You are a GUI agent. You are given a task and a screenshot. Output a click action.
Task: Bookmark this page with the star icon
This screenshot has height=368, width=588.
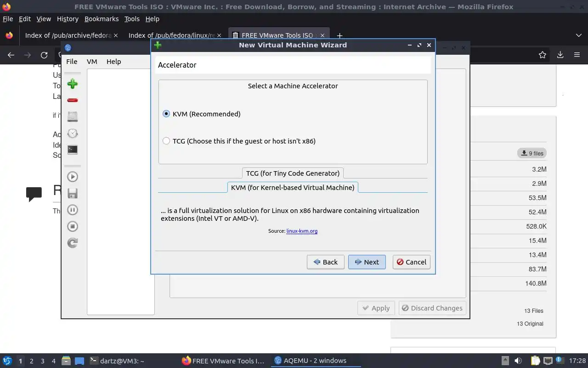pyautogui.click(x=543, y=55)
